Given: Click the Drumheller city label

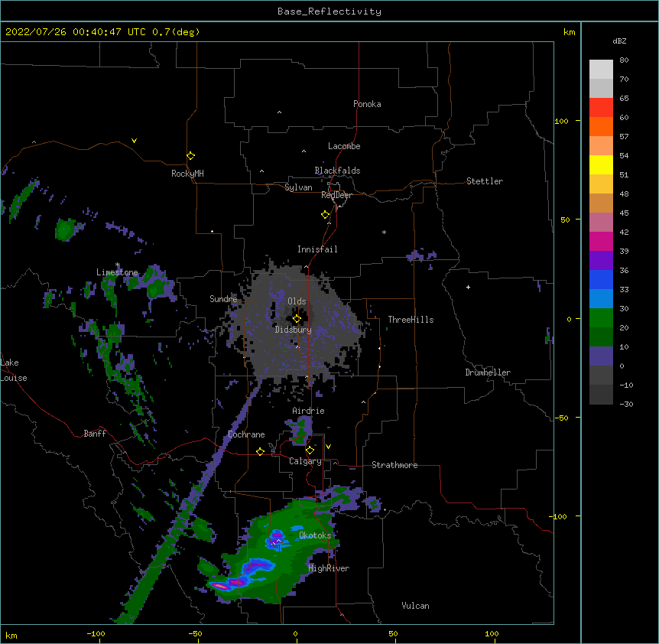Looking at the screenshot, I should pos(488,372).
